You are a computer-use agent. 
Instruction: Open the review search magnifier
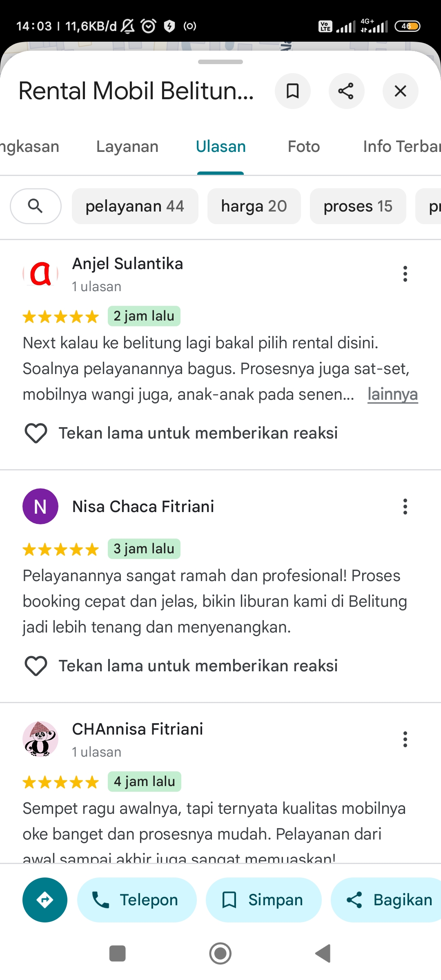tap(36, 206)
